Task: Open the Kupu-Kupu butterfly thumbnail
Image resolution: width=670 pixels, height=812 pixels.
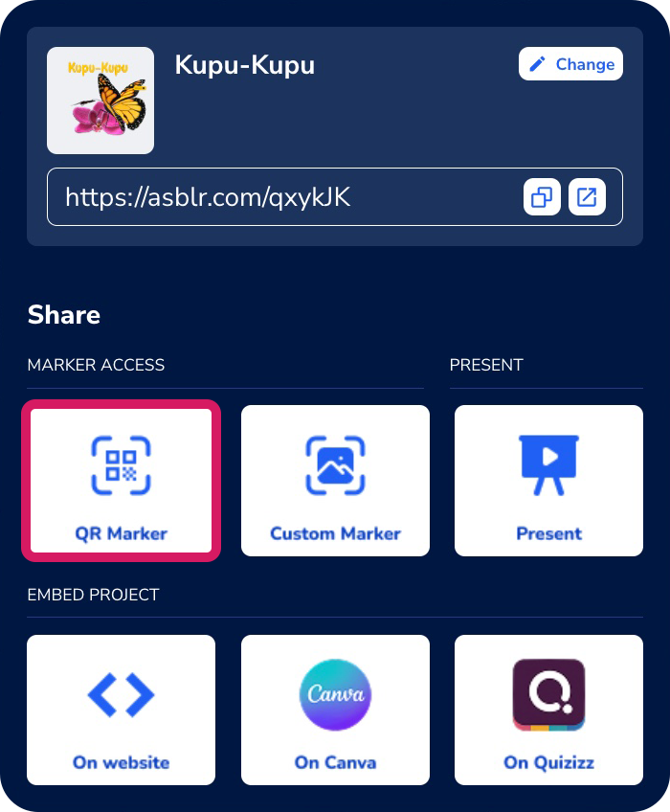Action: [100, 101]
